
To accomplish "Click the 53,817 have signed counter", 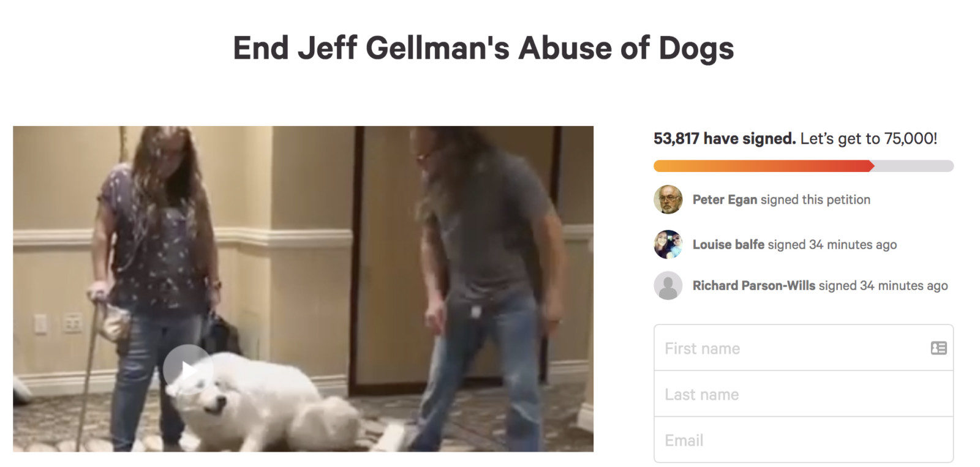I will (725, 139).
